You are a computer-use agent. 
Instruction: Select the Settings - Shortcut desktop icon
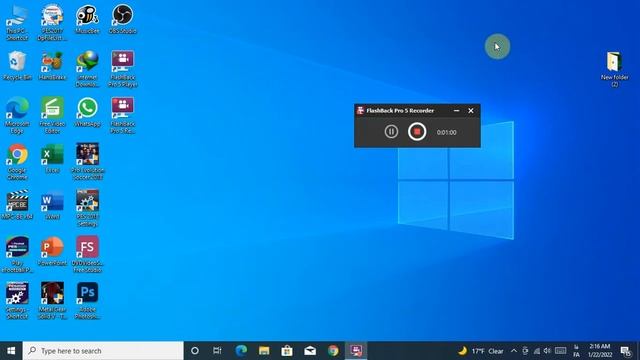click(x=17, y=301)
